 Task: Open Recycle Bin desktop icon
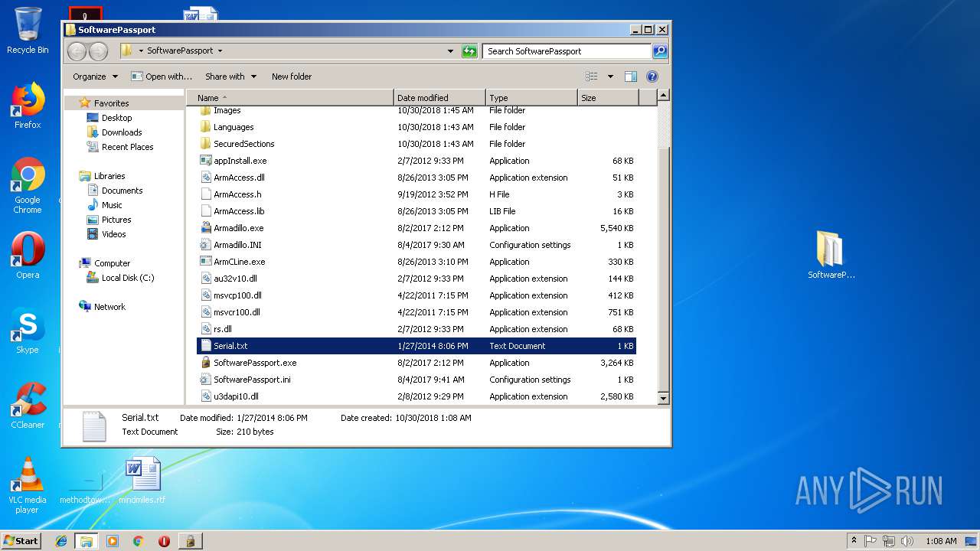coord(28,31)
